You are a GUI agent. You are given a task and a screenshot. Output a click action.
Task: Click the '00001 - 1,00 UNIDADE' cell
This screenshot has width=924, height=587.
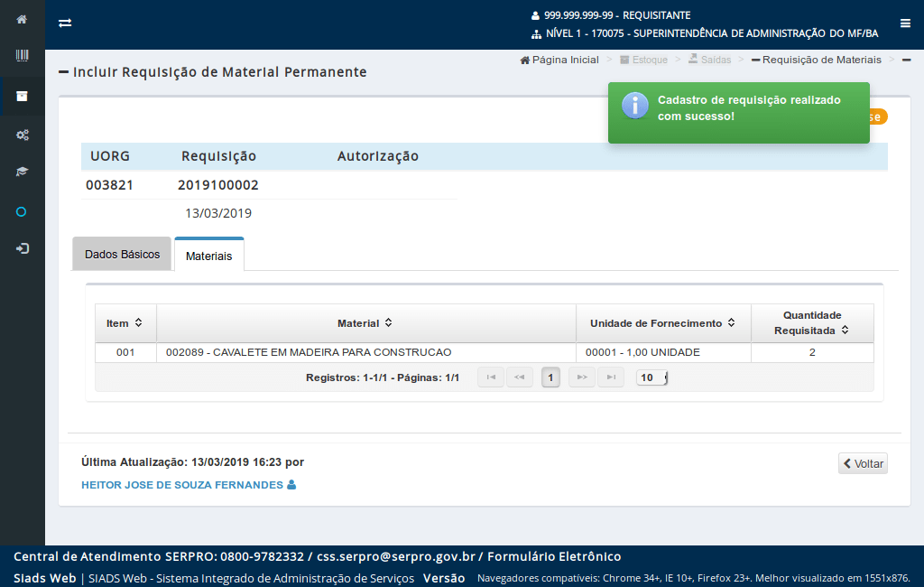(663, 352)
